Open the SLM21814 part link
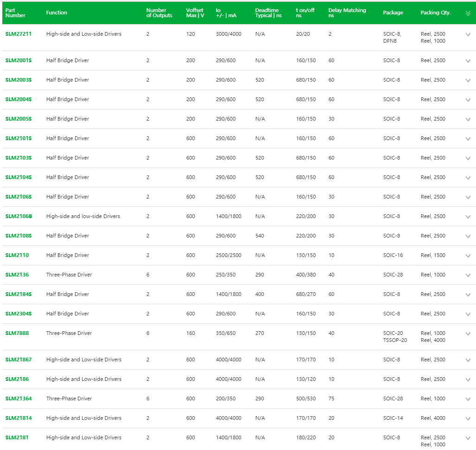The height and width of the screenshot is (450, 476). (x=18, y=418)
